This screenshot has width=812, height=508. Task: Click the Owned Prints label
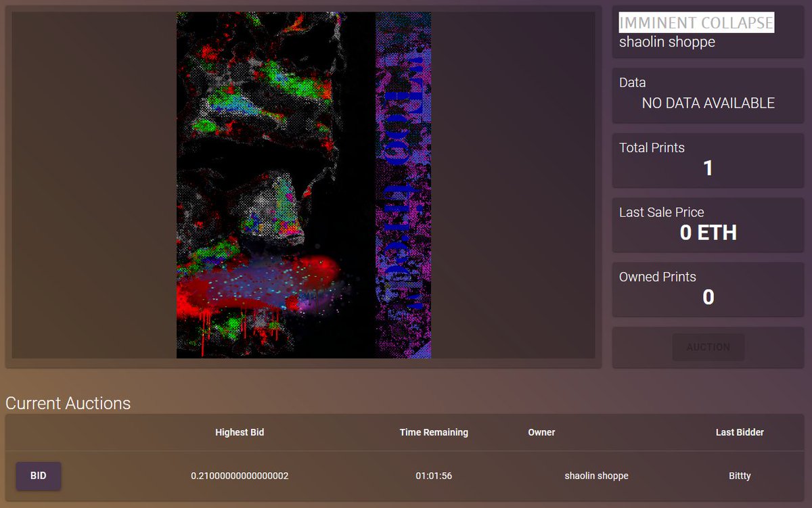[657, 277]
